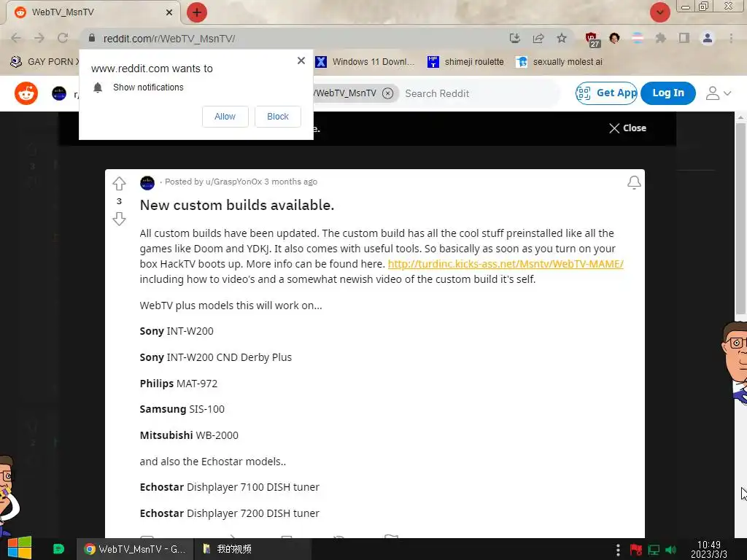This screenshot has height=560, width=747.
Task: Click the Log In button
Action: [x=668, y=93]
